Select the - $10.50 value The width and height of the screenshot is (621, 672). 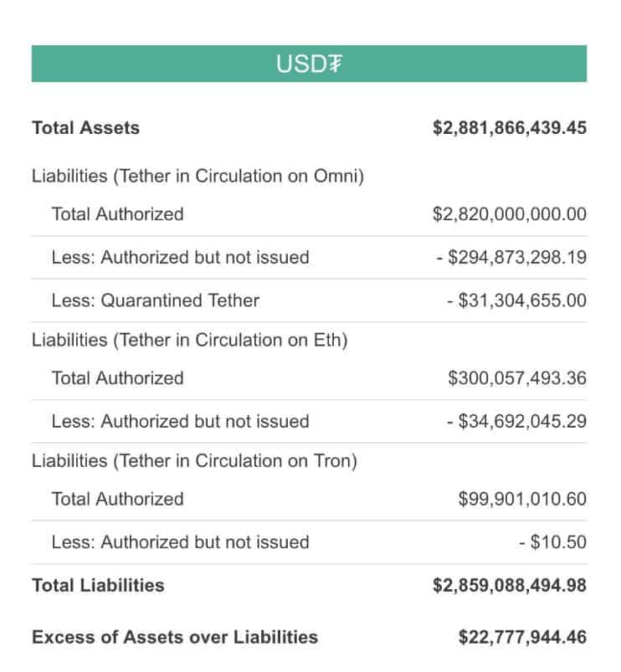(552, 542)
